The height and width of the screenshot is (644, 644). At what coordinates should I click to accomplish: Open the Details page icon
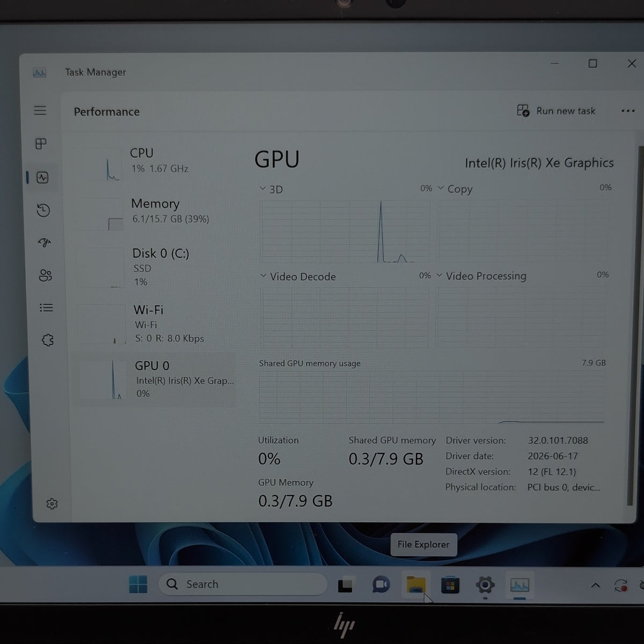pos(46,308)
